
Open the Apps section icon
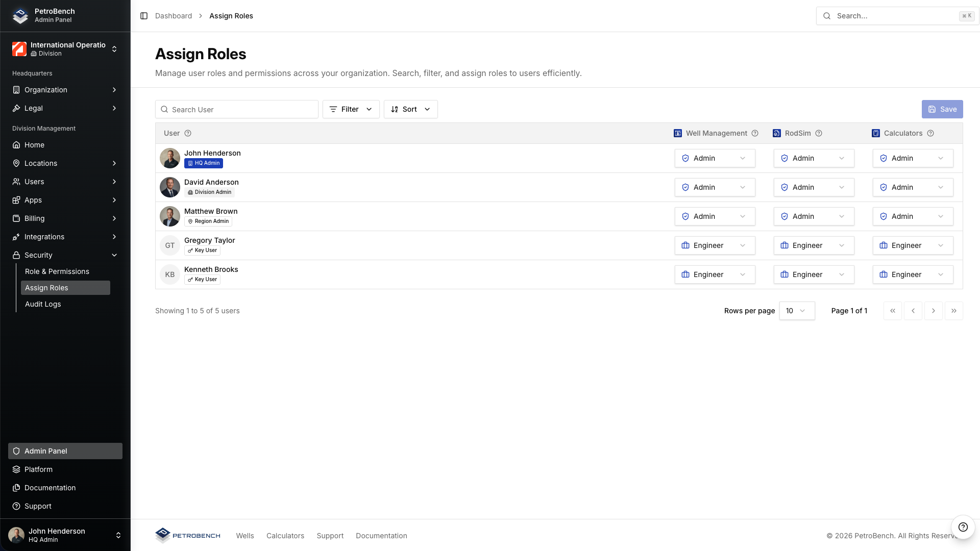click(16, 200)
